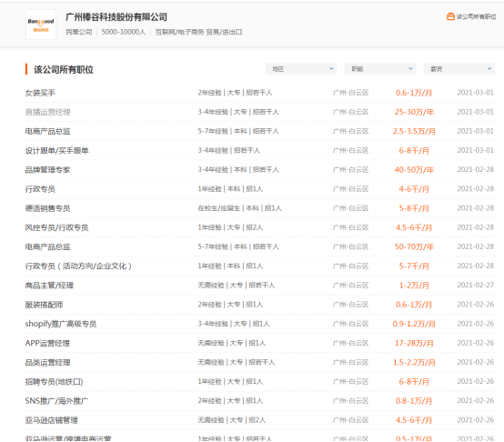Open the 品牌管理专家 job listing
Screen dimensions: 504x442
pos(47,170)
